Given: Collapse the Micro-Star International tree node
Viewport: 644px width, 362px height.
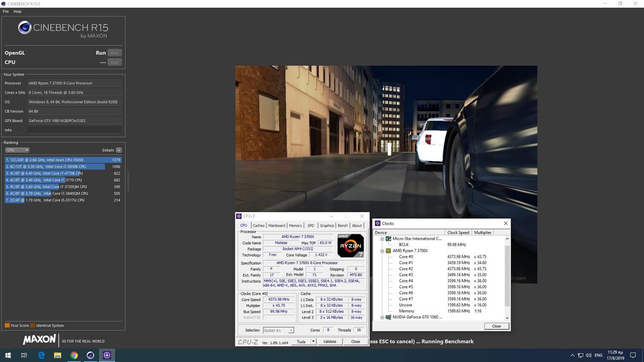Looking at the screenshot, I should (x=382, y=239).
